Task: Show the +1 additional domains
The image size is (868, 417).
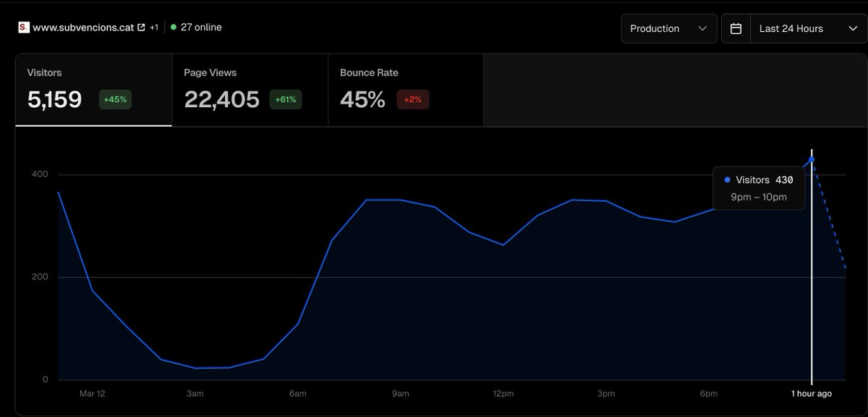Action: tap(154, 28)
